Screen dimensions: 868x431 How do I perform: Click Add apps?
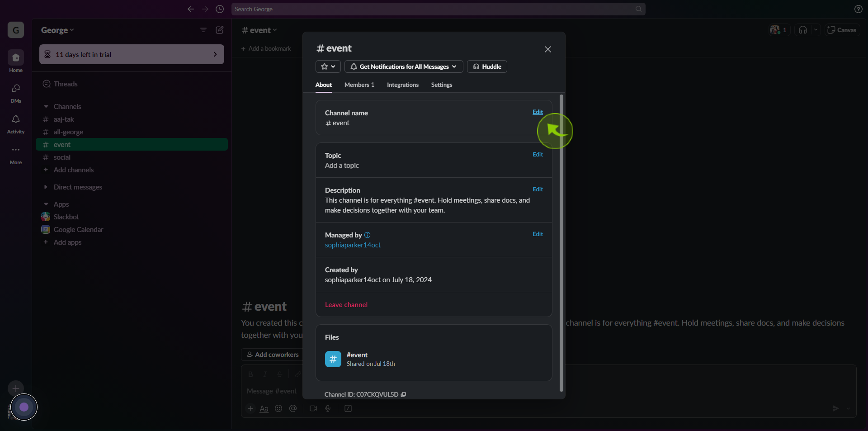coord(132,242)
